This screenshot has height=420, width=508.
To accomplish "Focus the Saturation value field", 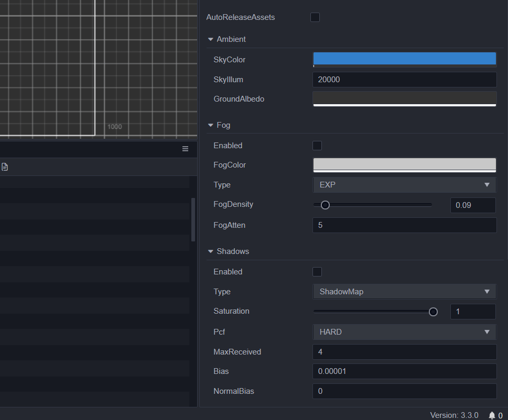I will 473,312.
